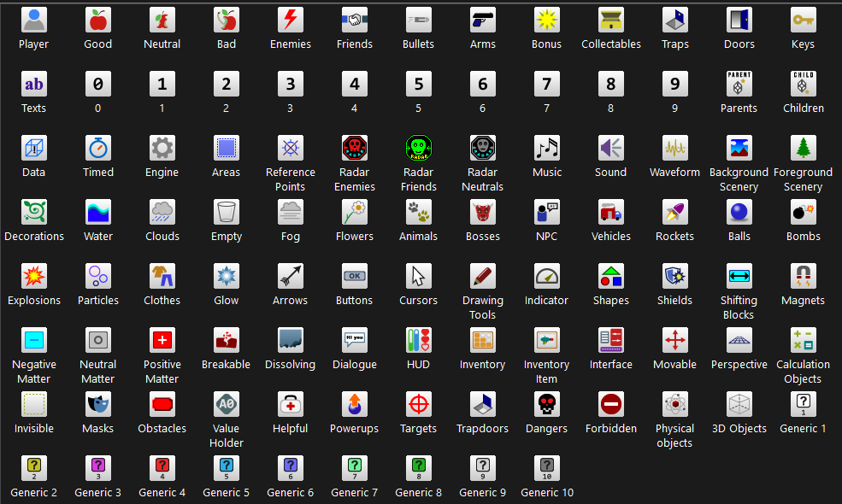
Task: Click the 'Perspective' label text
Action: coord(739,365)
